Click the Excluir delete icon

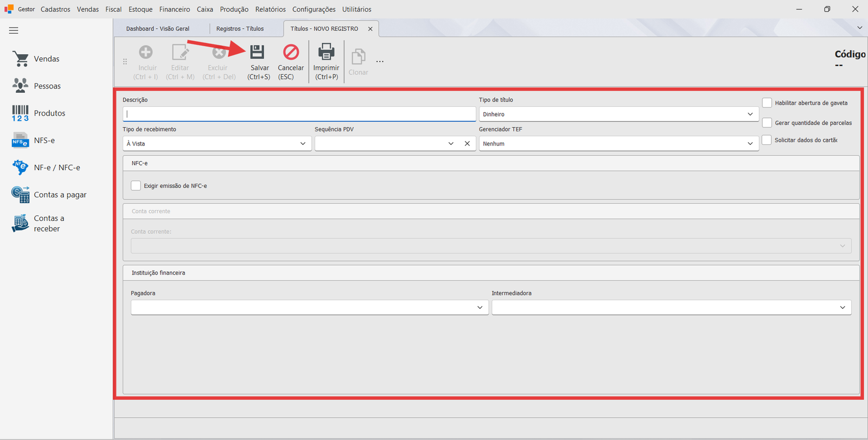[x=219, y=52]
